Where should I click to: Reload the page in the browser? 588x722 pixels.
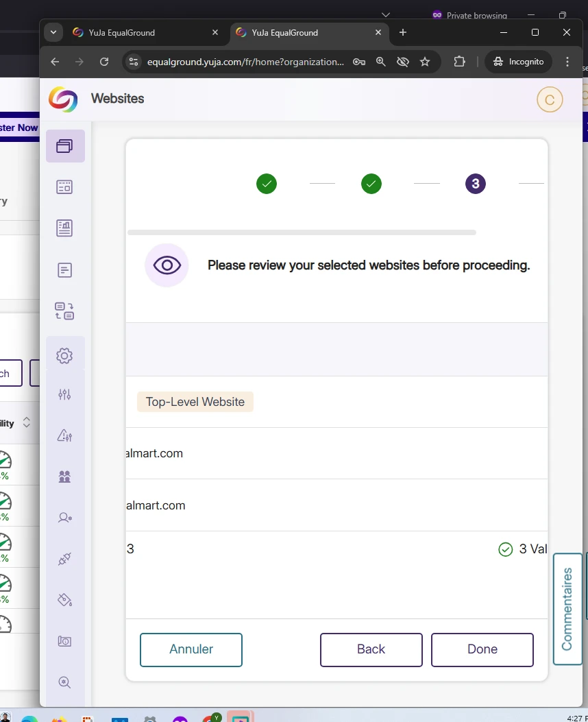click(x=104, y=62)
